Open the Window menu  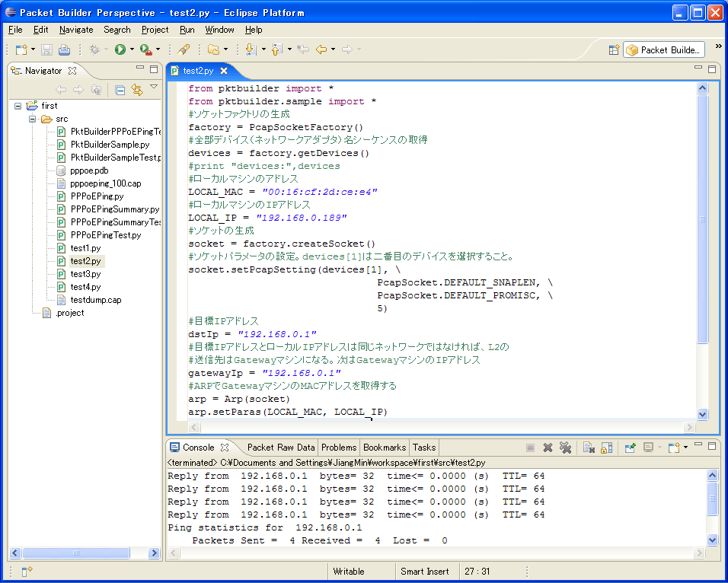(219, 30)
